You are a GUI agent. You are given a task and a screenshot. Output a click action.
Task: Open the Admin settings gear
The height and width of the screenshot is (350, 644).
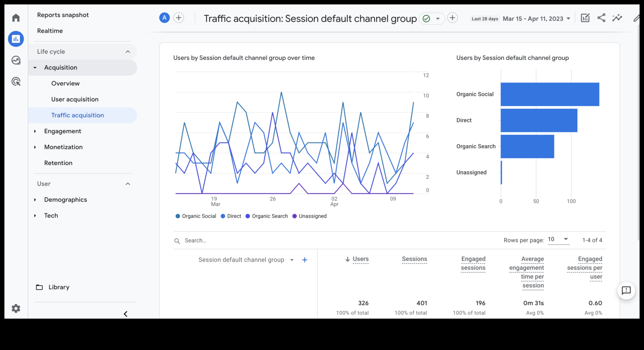tap(16, 308)
